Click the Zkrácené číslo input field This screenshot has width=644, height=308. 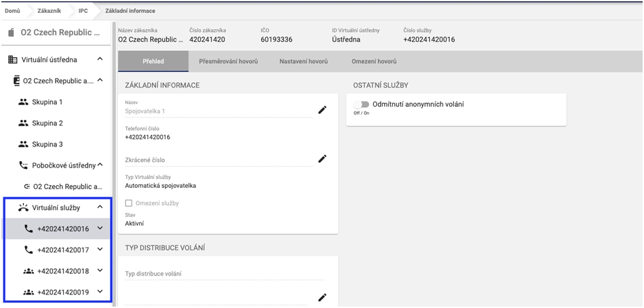(217, 160)
